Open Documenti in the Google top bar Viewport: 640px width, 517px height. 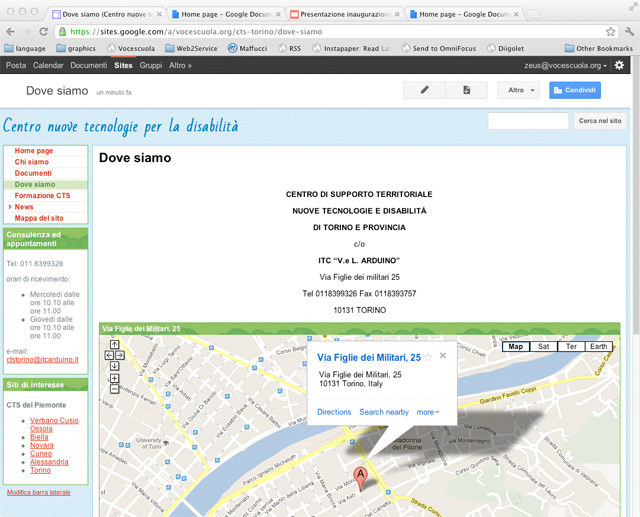(x=88, y=65)
